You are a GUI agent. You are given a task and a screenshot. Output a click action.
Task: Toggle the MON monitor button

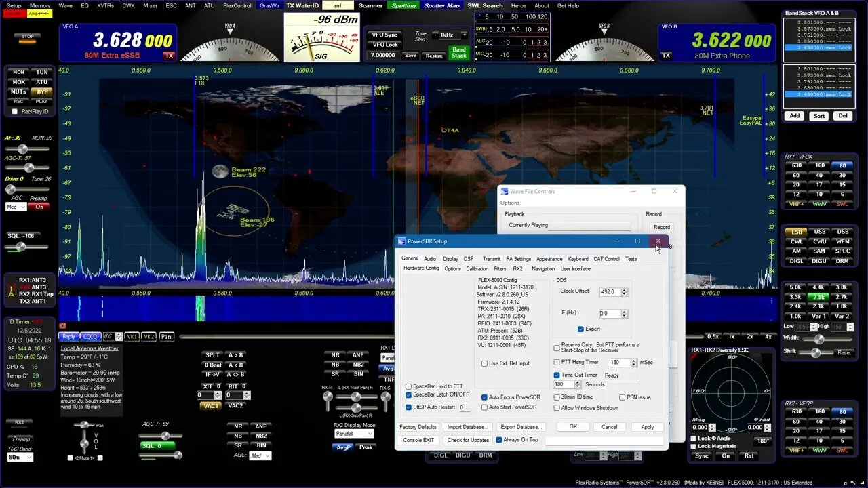pyautogui.click(x=19, y=72)
